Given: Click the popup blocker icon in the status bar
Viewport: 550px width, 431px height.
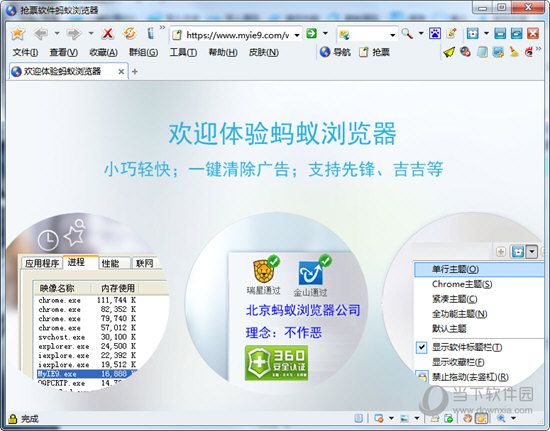Looking at the screenshot, I should click(x=378, y=418).
